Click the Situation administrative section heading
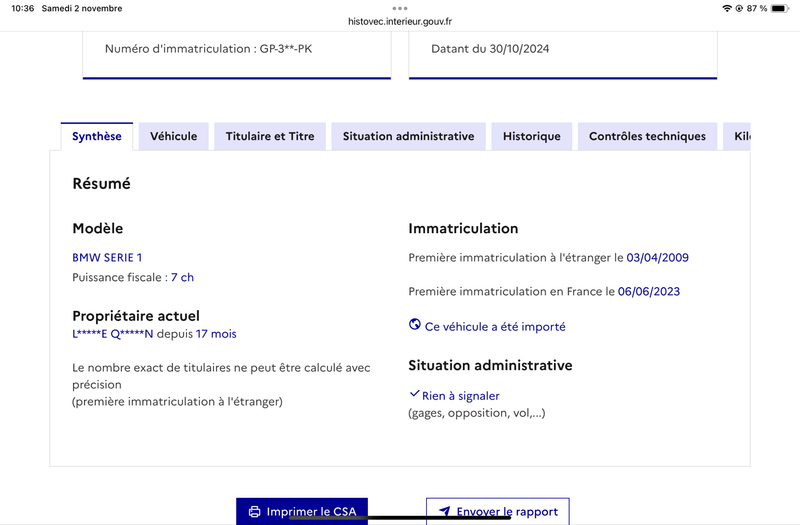Image resolution: width=800 pixels, height=525 pixels. click(x=490, y=365)
